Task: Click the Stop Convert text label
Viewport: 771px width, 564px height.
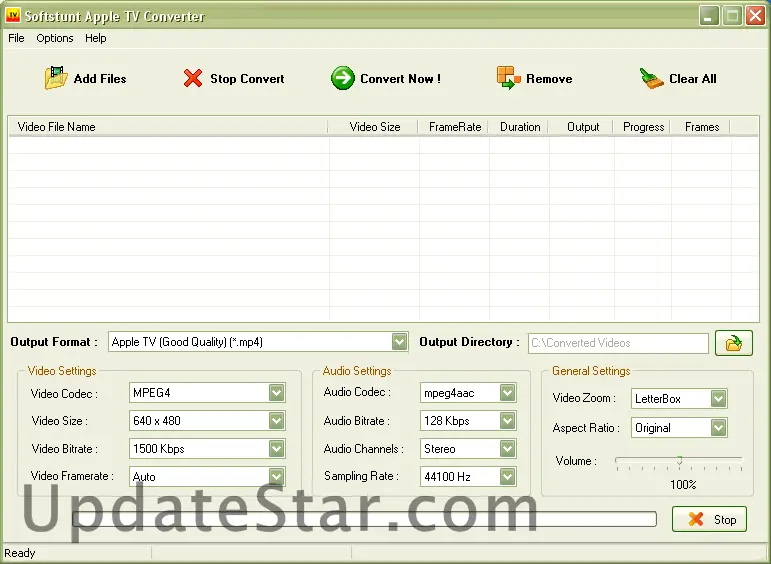Action: click(247, 79)
